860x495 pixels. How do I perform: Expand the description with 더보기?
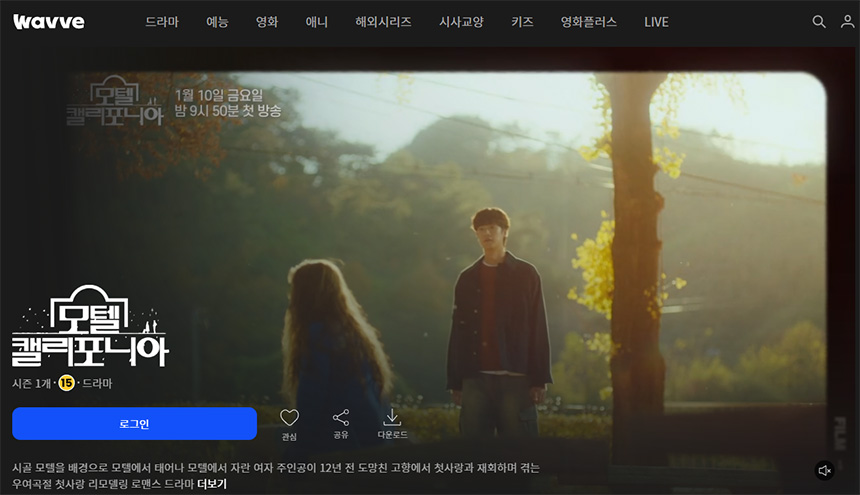(212, 484)
